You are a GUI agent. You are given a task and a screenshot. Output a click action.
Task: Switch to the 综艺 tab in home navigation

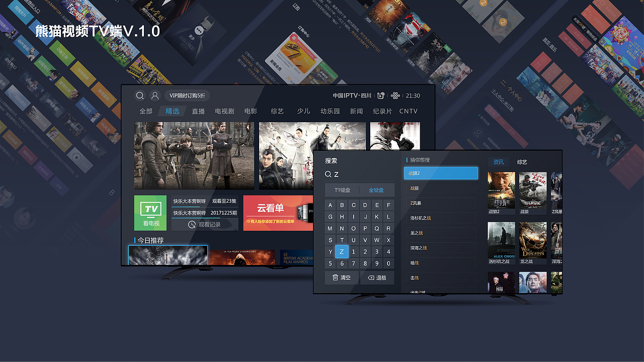point(277,111)
